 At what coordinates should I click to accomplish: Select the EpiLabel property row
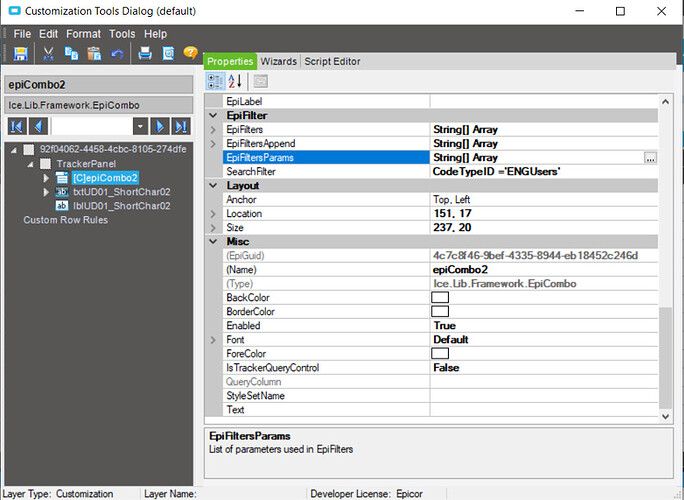(x=440, y=101)
